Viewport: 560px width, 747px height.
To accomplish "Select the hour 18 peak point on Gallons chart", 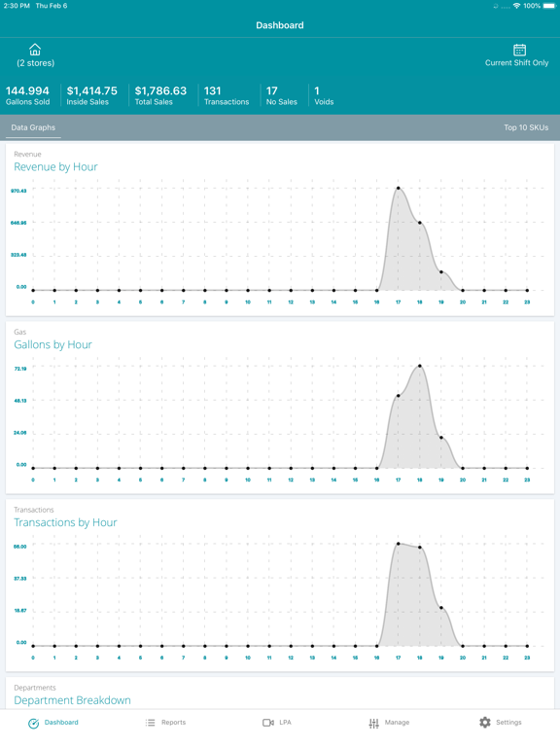I will pos(420,366).
